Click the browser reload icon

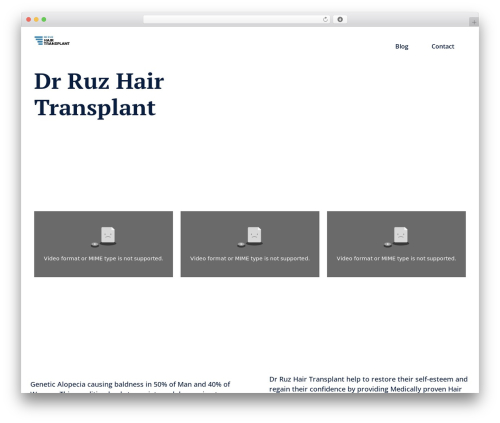pyautogui.click(x=325, y=19)
